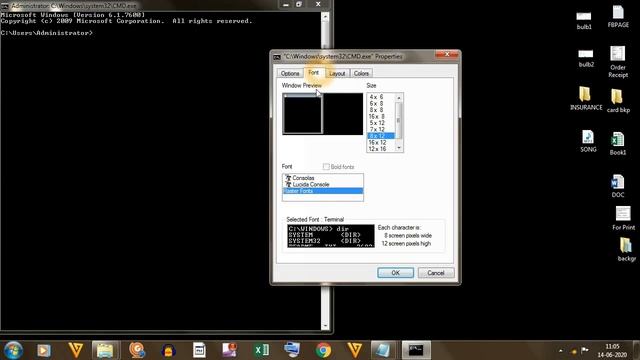Click the Selected Font sample preview
Image resolution: width=640 pixels, height=360 pixels.
(331, 236)
